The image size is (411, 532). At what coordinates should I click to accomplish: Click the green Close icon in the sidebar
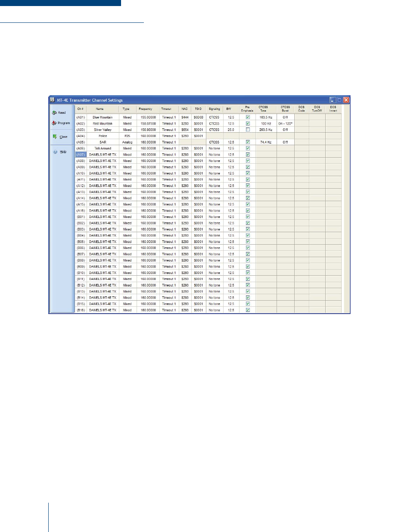pyautogui.click(x=55, y=137)
